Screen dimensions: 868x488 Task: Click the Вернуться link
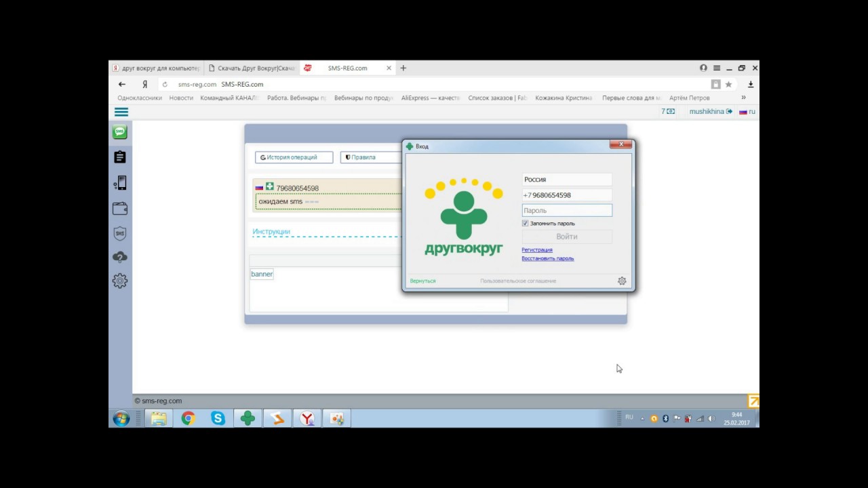(423, 281)
